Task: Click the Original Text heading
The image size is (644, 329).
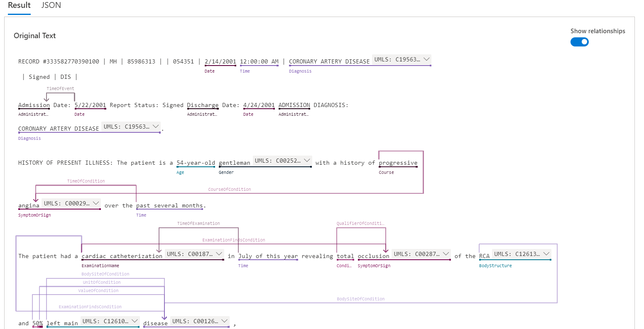Action: pos(35,36)
